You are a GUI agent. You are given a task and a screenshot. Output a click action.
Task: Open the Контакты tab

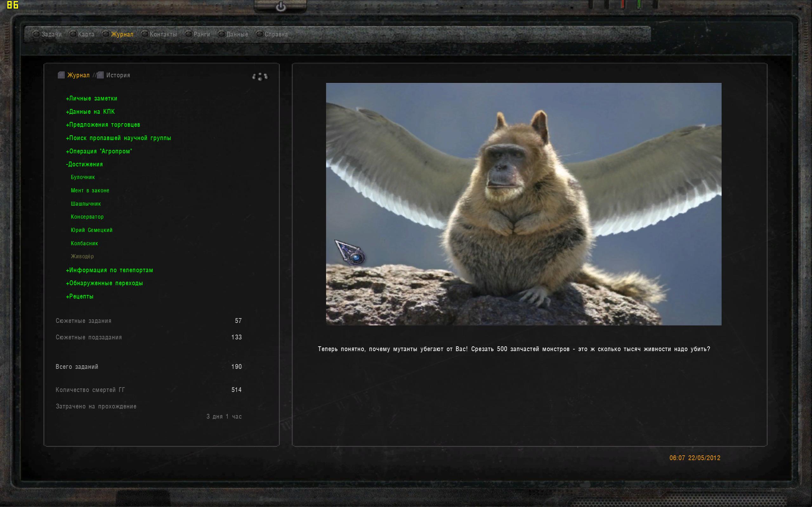tap(163, 34)
